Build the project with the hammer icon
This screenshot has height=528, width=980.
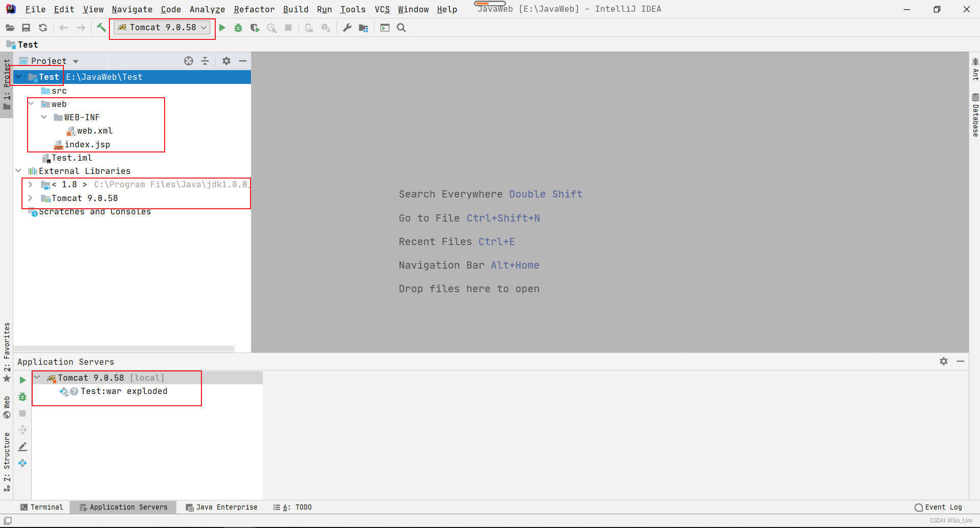tap(101, 28)
